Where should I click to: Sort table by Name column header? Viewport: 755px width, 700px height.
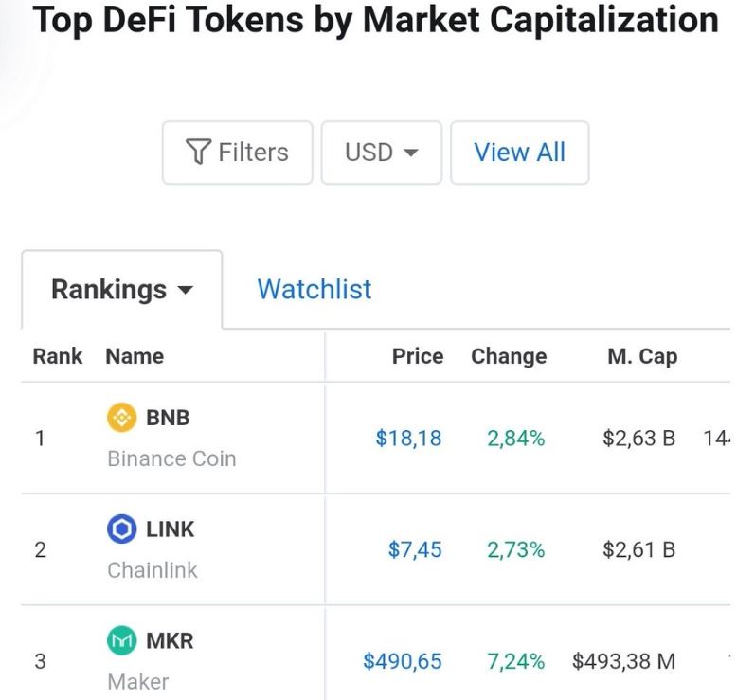point(135,356)
